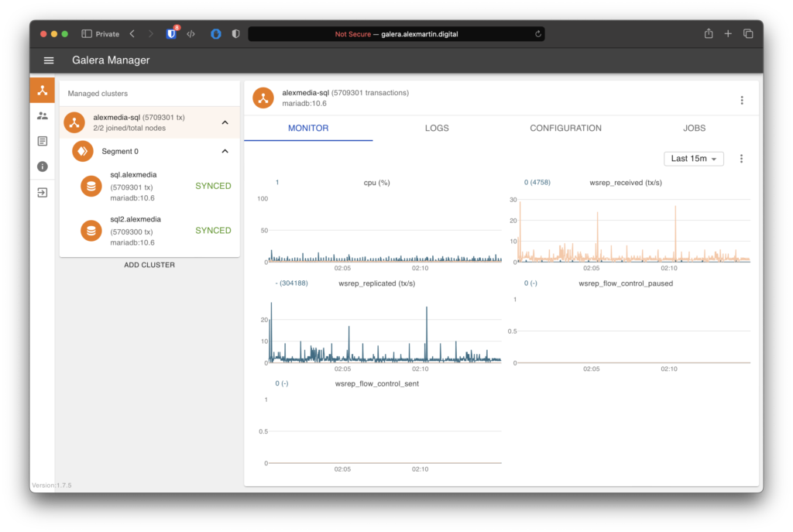
Task: Click the SYNCED status of sql.alexmedia
Action: 213,186
